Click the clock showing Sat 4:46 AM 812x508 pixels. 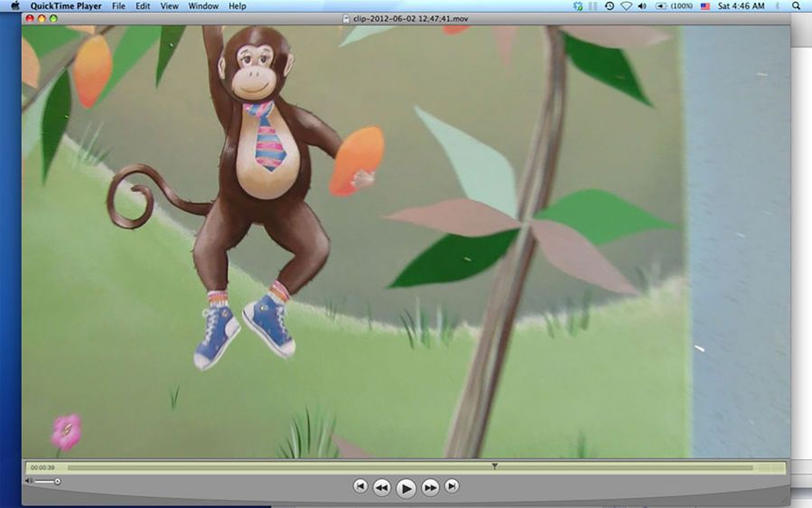point(741,6)
